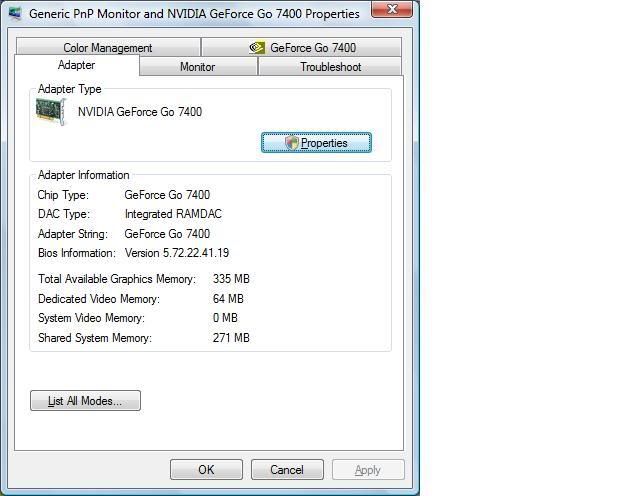
Task: Click the System Video Memory label
Action: coord(91,318)
